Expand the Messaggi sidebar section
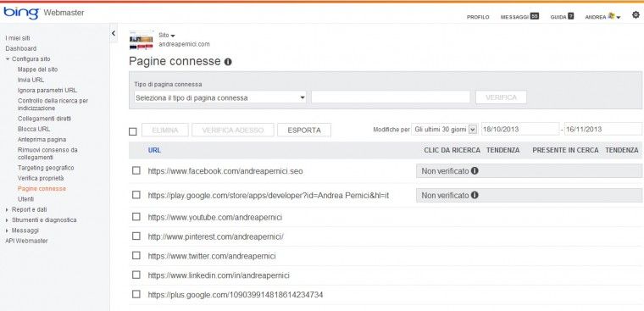The height and width of the screenshot is (311, 644). [x=8, y=230]
